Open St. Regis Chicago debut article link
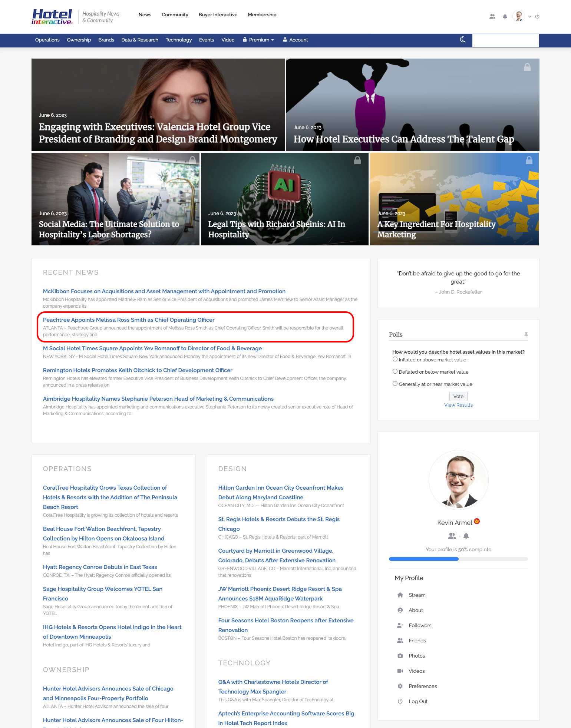This screenshot has height=728, width=571. (x=279, y=524)
